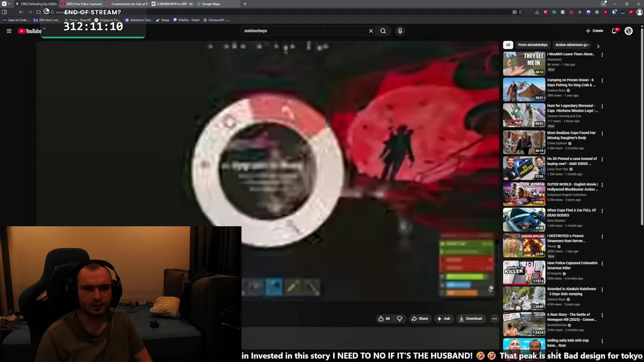The height and width of the screenshot is (362, 644).
Task: Open Learn to Code bookmark
Action: coord(16,20)
